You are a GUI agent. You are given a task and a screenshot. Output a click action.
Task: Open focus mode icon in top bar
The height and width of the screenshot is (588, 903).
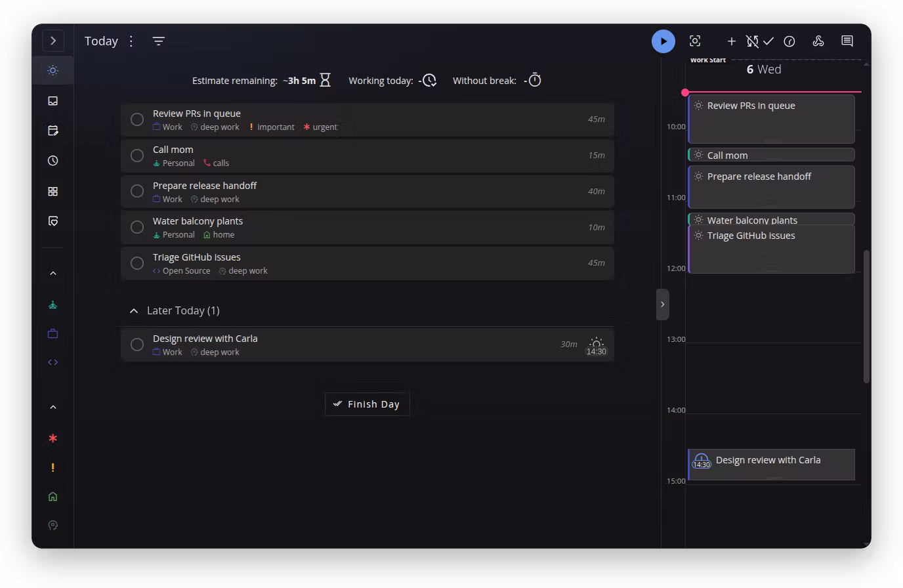click(695, 41)
